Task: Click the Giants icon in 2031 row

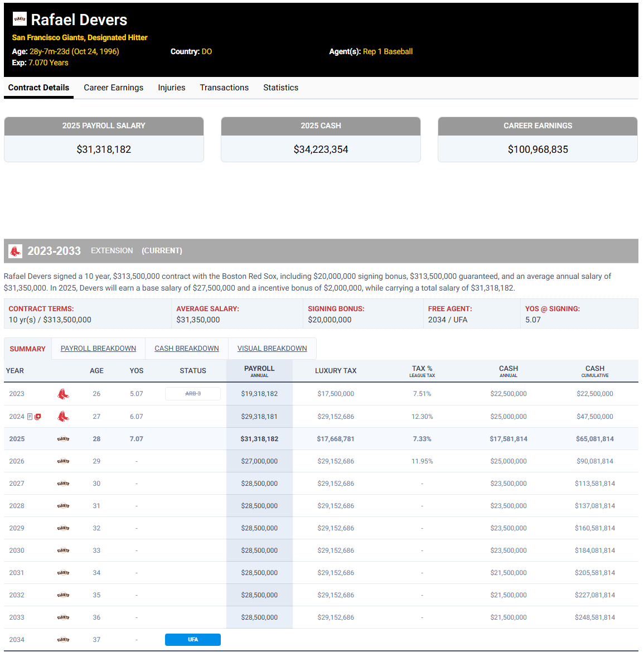Action: 63,573
